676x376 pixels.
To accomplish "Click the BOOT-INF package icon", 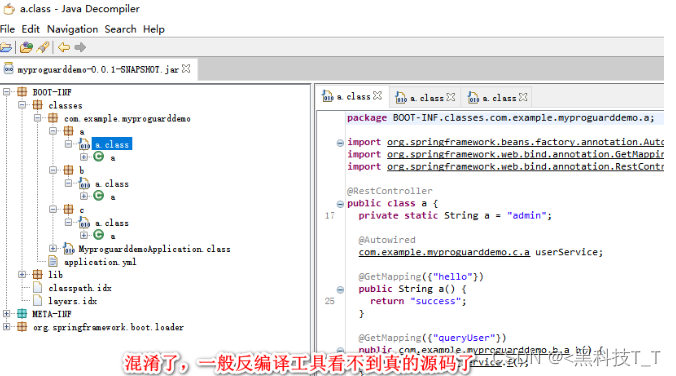I will point(22,92).
